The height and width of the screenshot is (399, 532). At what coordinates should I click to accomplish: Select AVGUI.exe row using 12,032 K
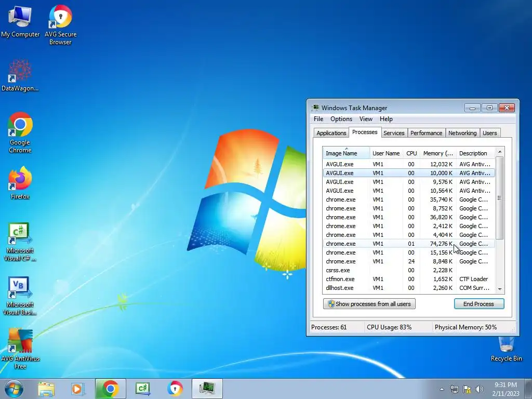pyautogui.click(x=409, y=164)
